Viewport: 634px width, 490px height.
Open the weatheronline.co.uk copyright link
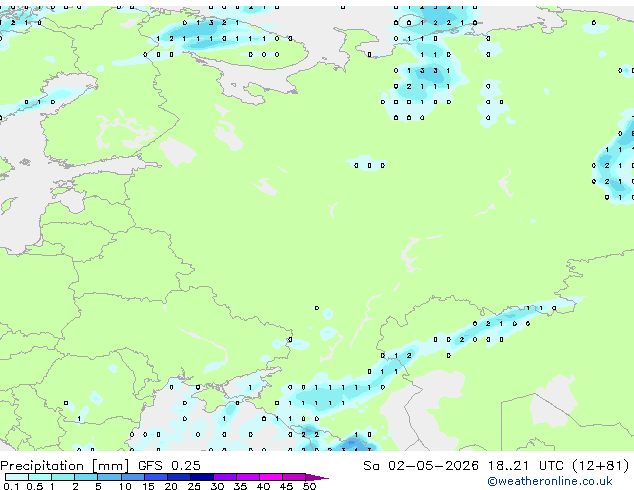(x=549, y=481)
